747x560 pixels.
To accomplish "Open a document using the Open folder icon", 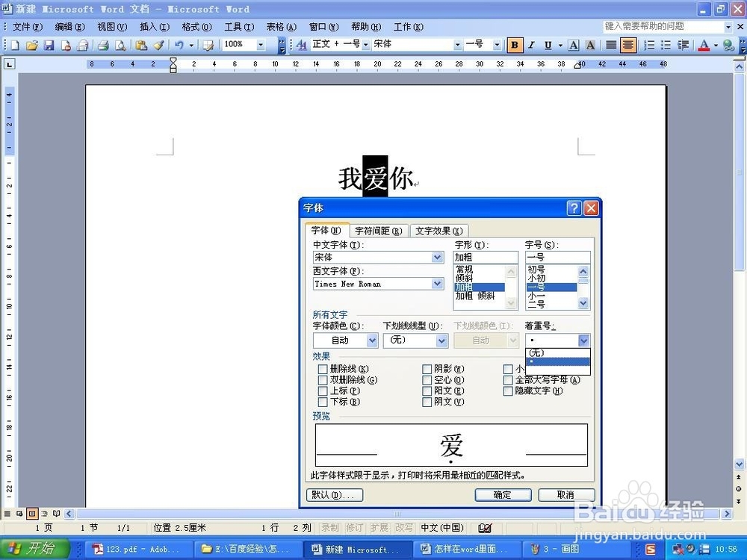I will (x=32, y=45).
